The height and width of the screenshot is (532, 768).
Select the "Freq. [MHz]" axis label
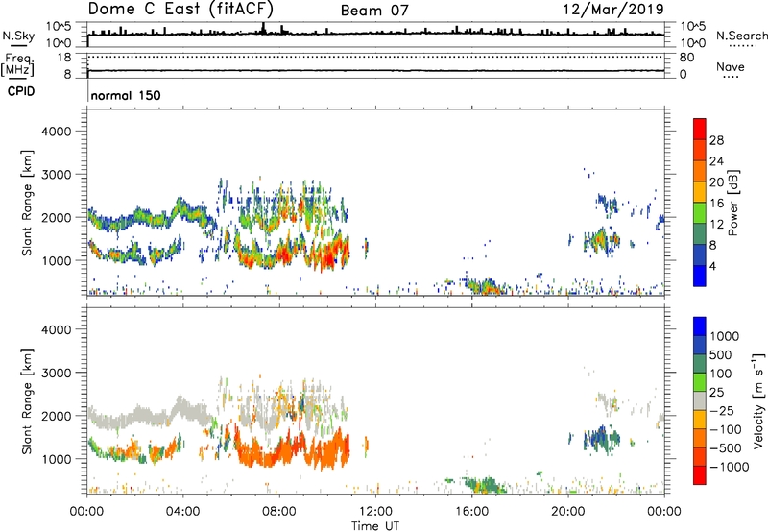click(17, 64)
